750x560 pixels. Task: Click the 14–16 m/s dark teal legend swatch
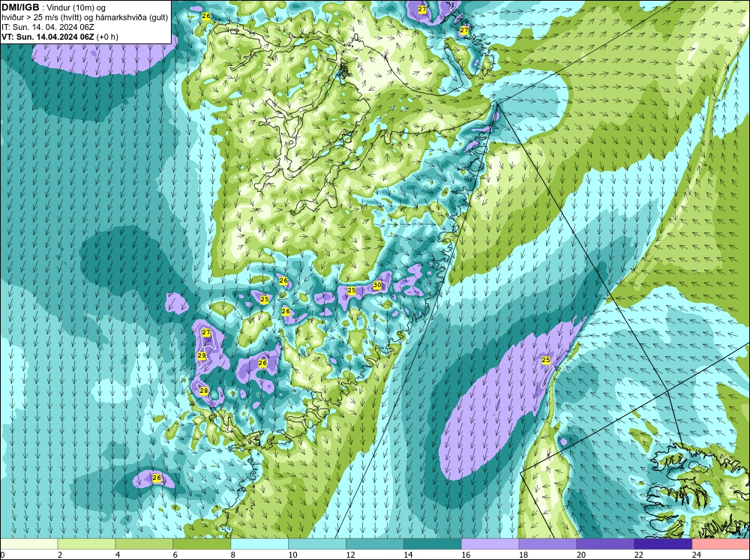(433, 544)
